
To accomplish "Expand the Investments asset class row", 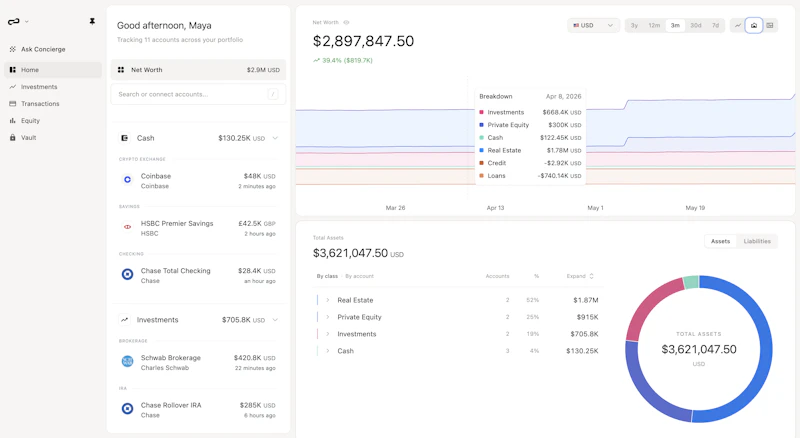I will click(328, 334).
